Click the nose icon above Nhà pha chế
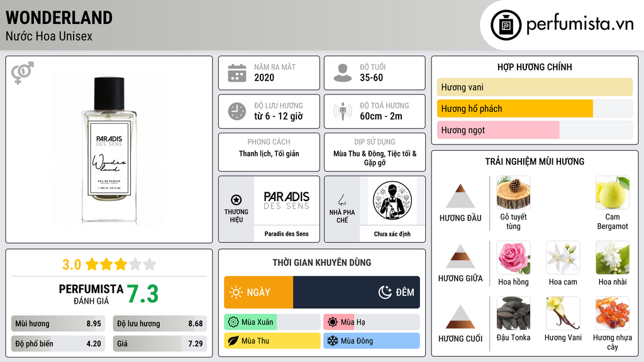This screenshot has width=644, height=362. click(341, 200)
